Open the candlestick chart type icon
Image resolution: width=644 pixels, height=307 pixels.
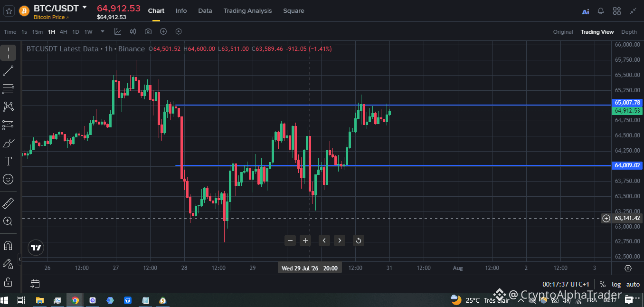[x=133, y=31]
